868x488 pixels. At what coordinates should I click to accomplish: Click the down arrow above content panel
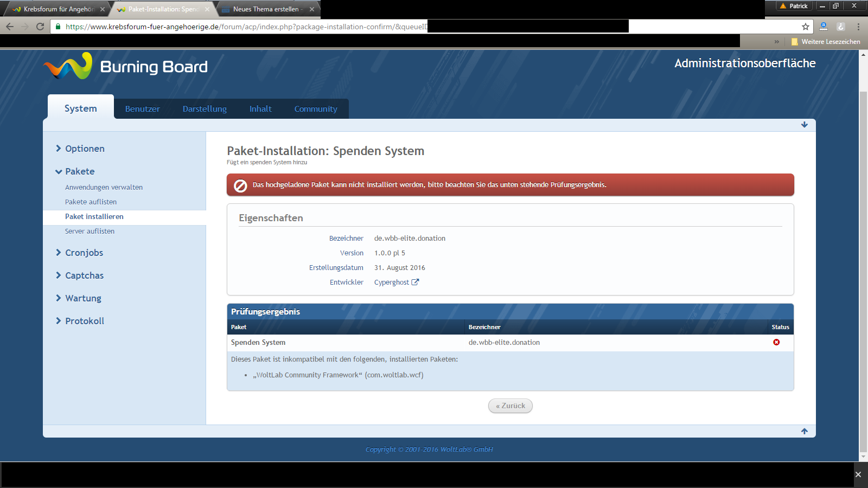point(805,125)
